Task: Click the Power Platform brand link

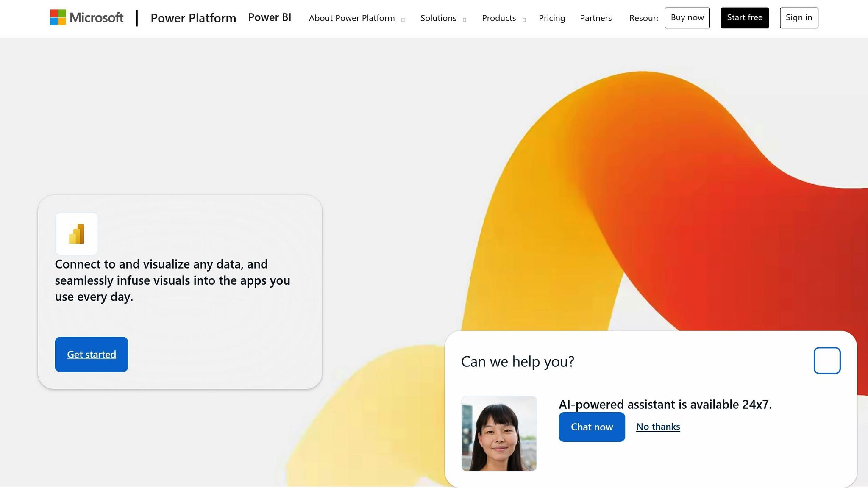Action: coord(193,18)
